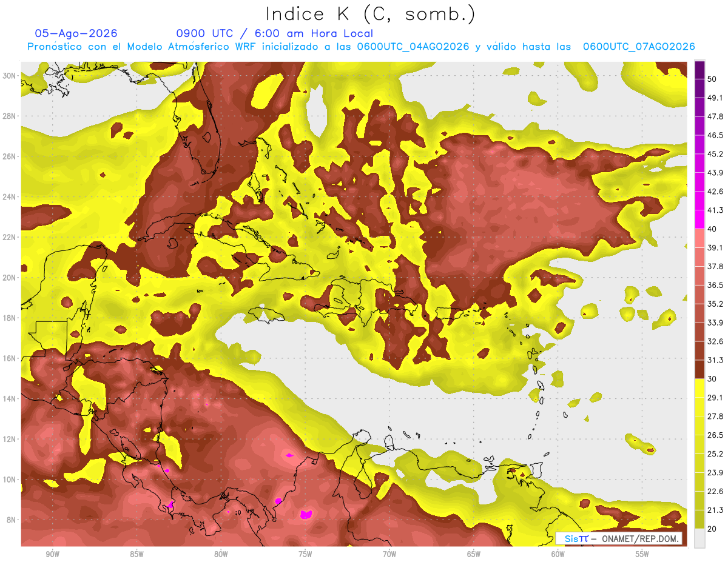This screenshot has width=728, height=562.
Task: Click the dark brown legend band between 30 and 31.3
Action: [x=700, y=369]
